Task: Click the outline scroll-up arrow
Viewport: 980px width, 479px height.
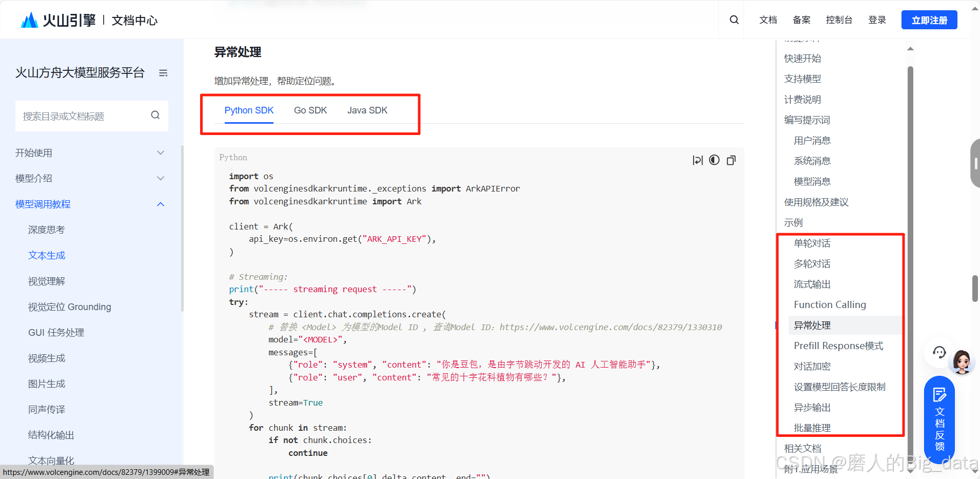Action: 910,49
